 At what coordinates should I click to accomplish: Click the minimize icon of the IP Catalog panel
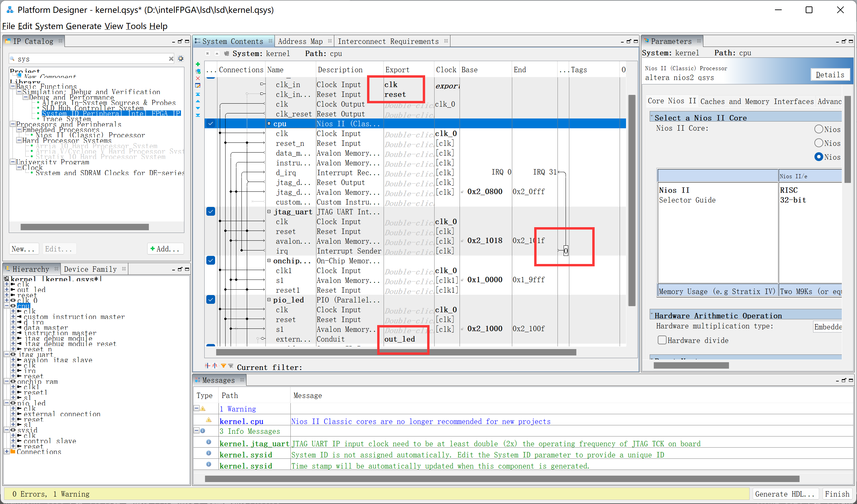coord(174,42)
